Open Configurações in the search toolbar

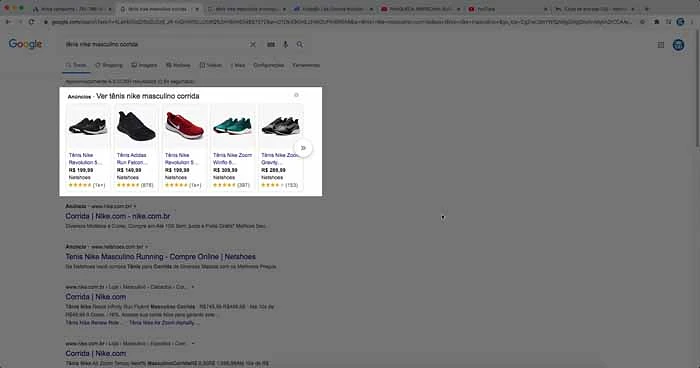tap(269, 65)
